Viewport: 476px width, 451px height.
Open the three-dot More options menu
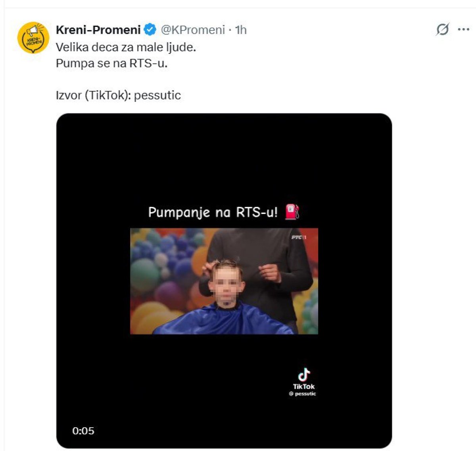[463, 29]
